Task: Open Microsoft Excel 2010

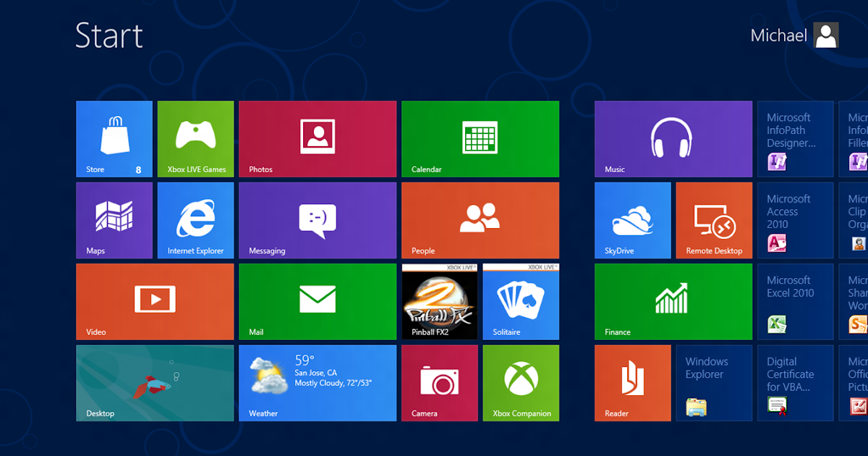Action: click(x=795, y=302)
